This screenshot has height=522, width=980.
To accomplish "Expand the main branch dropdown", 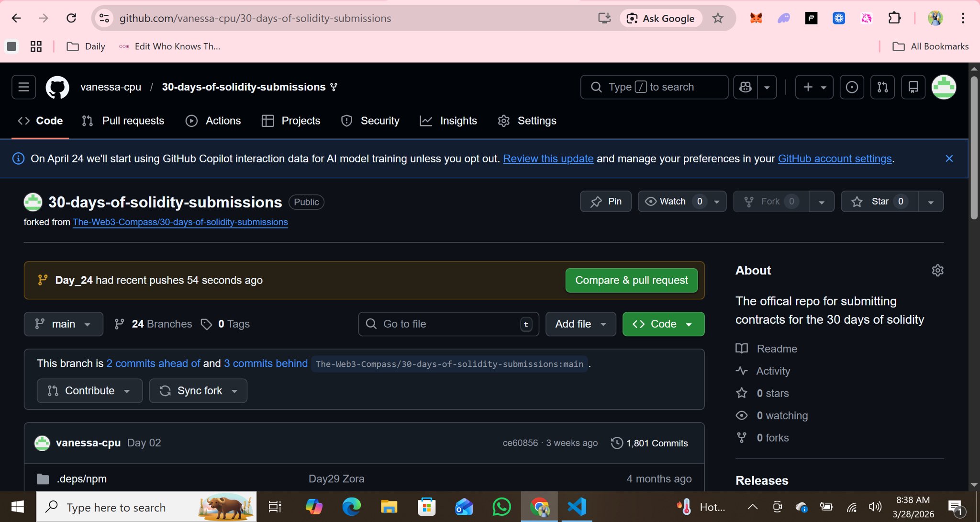I will tap(63, 324).
